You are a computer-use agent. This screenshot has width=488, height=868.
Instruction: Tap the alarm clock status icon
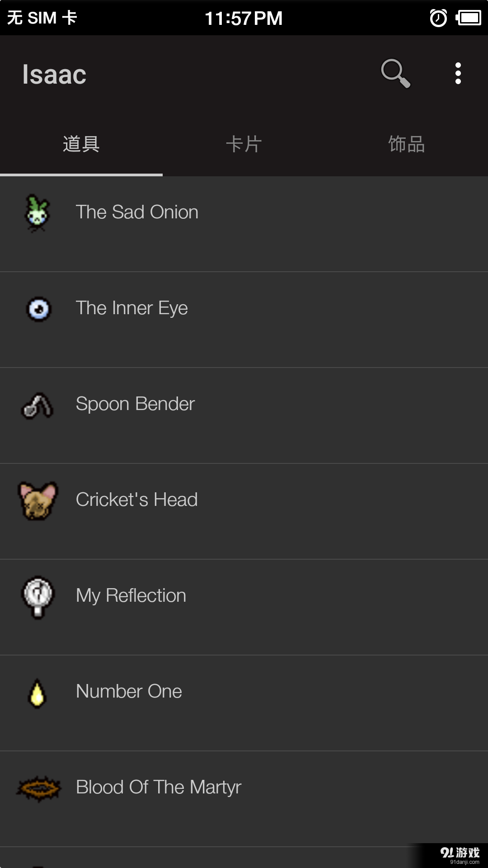[438, 18]
